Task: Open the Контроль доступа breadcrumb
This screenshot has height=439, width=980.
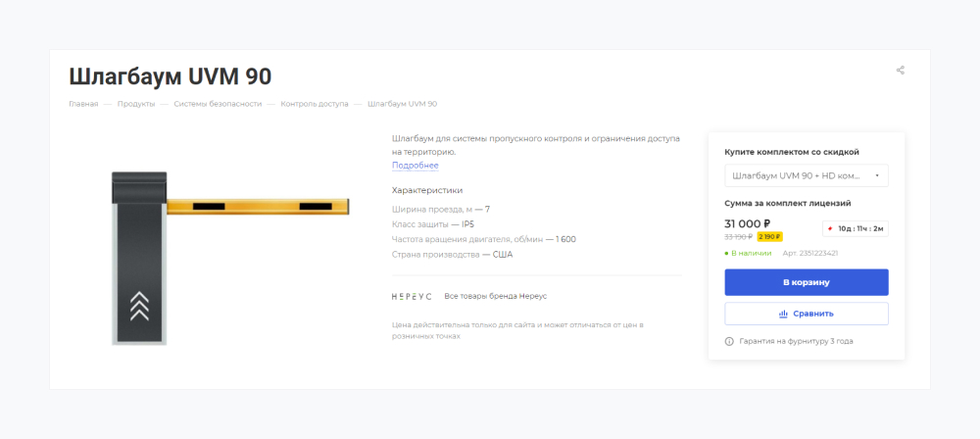Action: pyautogui.click(x=315, y=104)
